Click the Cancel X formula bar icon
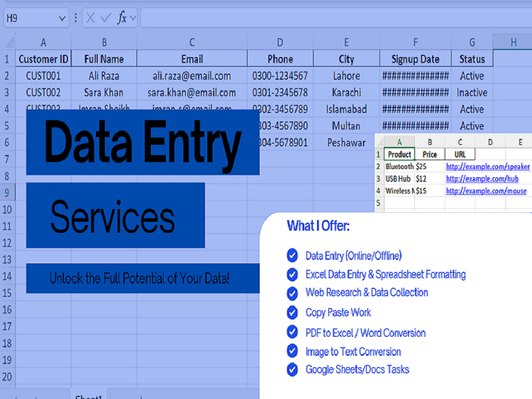Viewport: 532px width, 399px height. [x=90, y=18]
